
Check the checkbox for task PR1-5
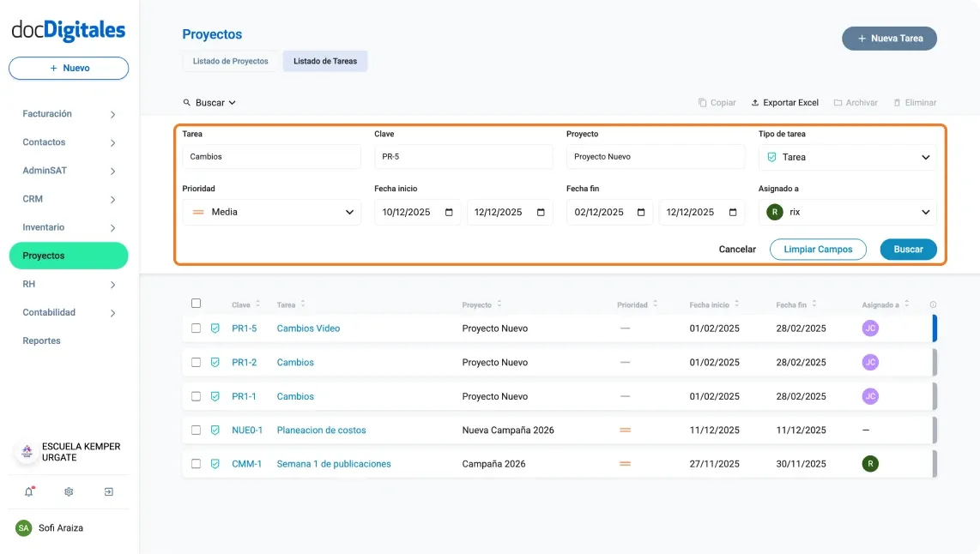coord(196,328)
